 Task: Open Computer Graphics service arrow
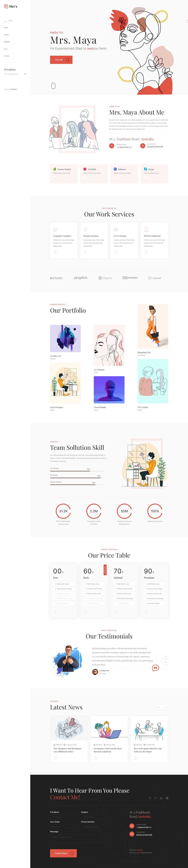pyautogui.click(x=55, y=251)
